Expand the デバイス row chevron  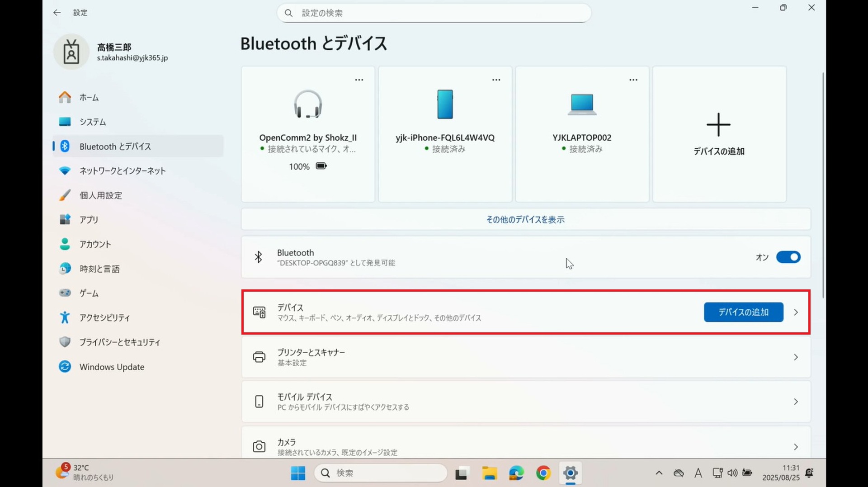click(796, 312)
